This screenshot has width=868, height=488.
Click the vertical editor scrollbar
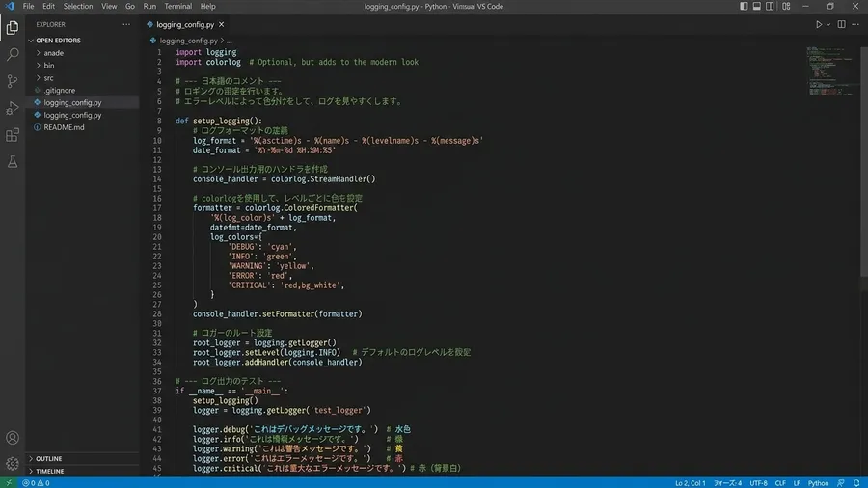864,160
